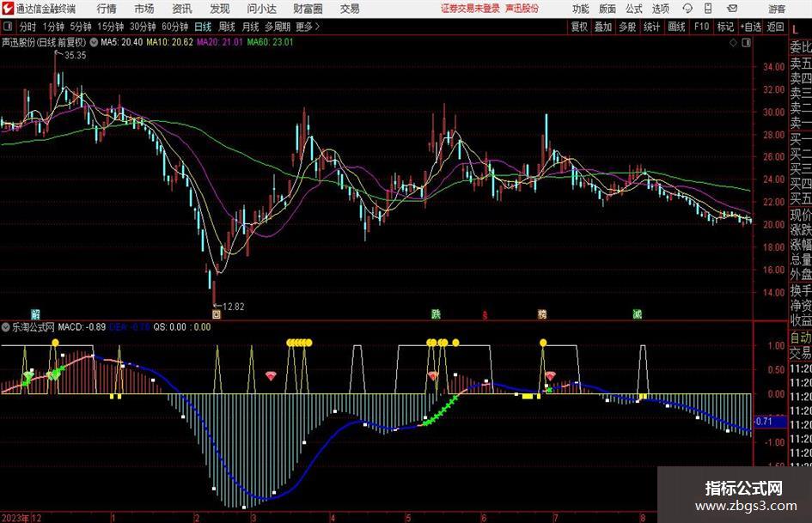Screen dimensions: 812x523
Task: Expand the MA indicator dropdown next to 声迅股份
Action: click(x=94, y=42)
